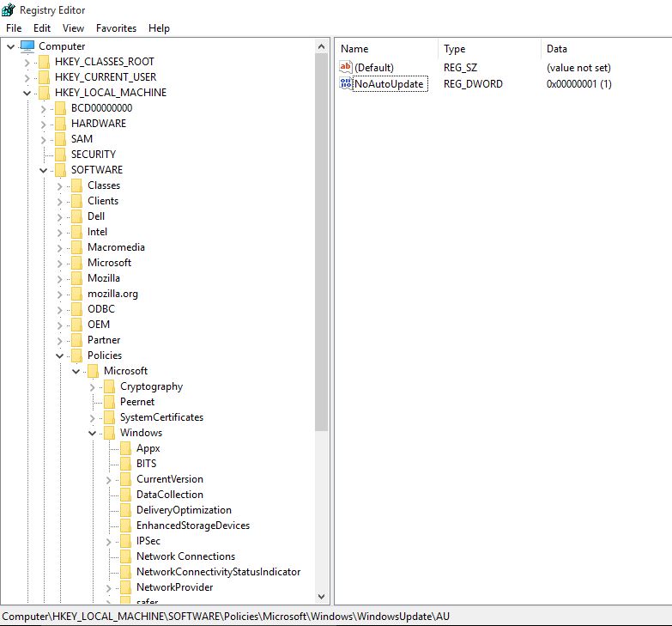Viewport: 672px width, 626px height.
Task: Click the (Default) string value icon
Action: pyautogui.click(x=346, y=67)
